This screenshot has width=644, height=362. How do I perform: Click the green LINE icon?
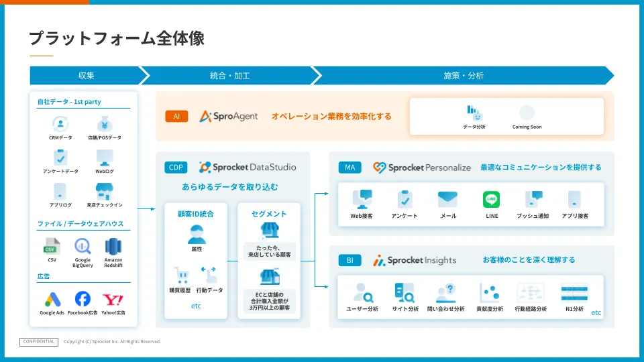tap(491, 200)
